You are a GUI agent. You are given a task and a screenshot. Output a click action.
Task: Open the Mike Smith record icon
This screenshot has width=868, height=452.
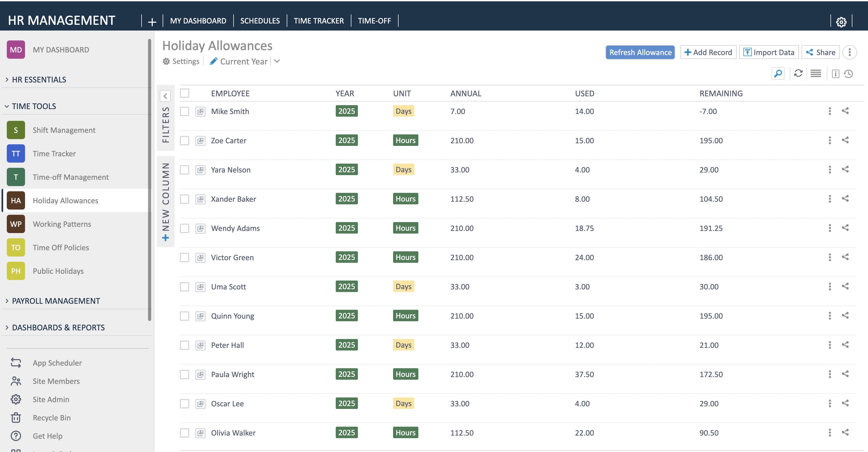(200, 112)
